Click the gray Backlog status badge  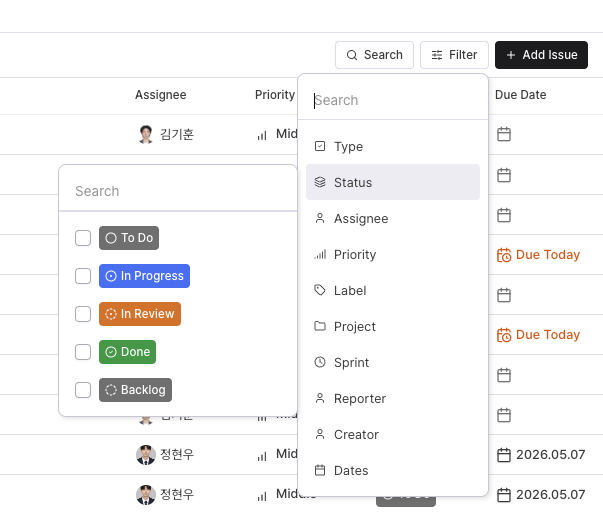[x=135, y=390]
